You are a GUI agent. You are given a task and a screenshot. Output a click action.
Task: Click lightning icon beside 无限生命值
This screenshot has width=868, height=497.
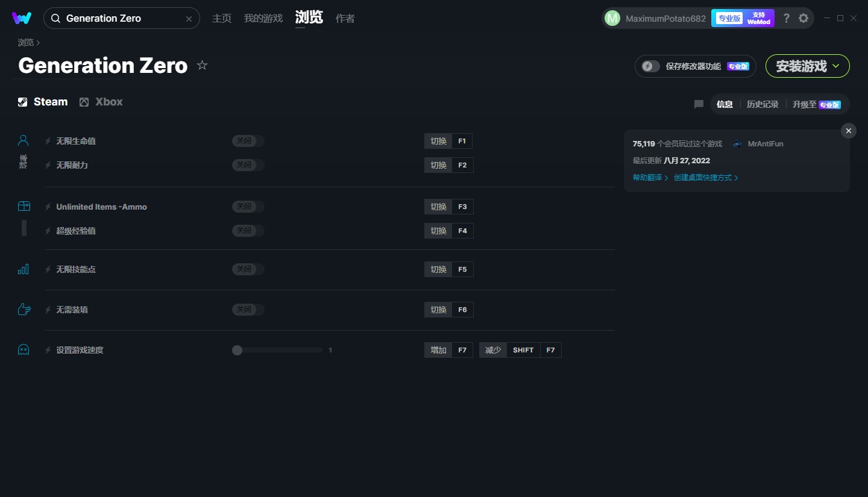(x=48, y=141)
